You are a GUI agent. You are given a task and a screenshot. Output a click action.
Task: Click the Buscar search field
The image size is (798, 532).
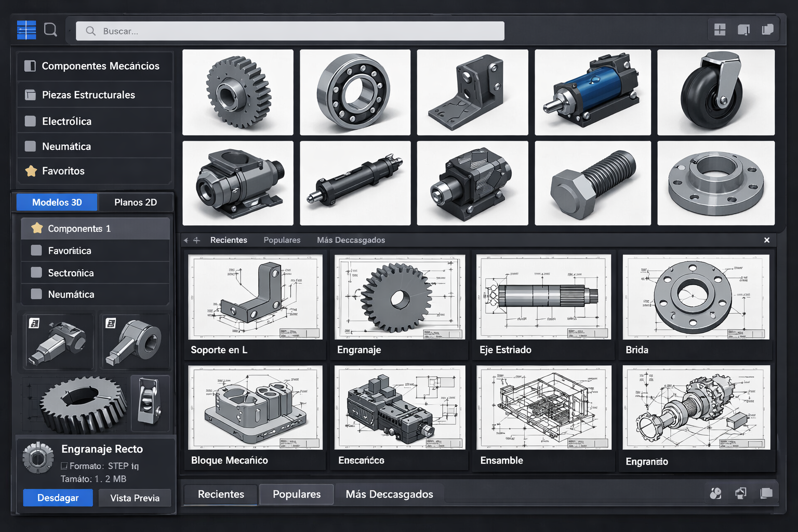point(290,31)
